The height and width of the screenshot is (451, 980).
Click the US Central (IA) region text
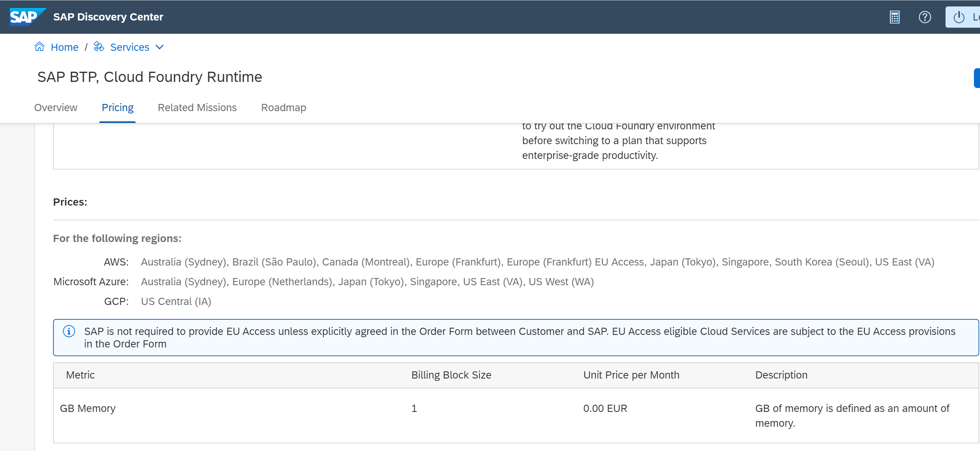(176, 301)
